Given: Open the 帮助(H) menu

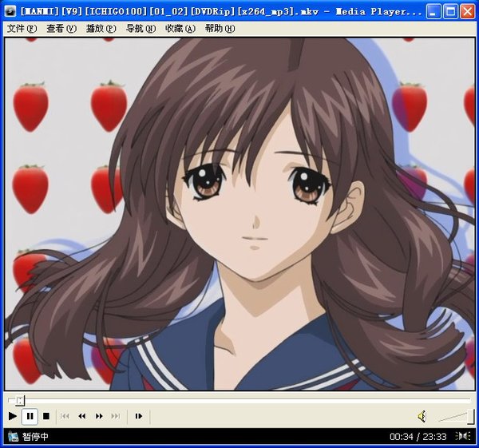Looking at the screenshot, I should coord(220,29).
